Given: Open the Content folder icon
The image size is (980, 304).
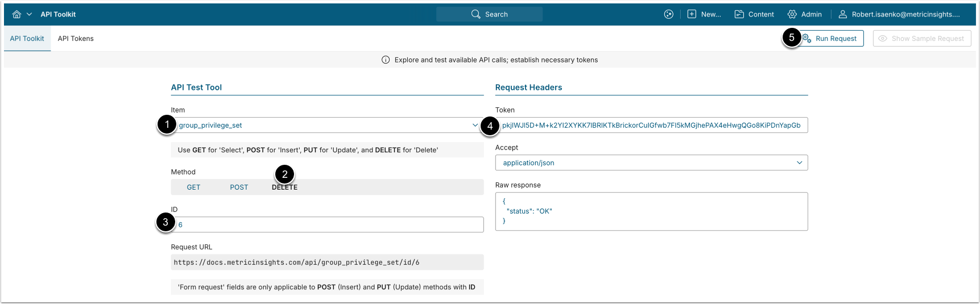Looking at the screenshot, I should click(739, 14).
